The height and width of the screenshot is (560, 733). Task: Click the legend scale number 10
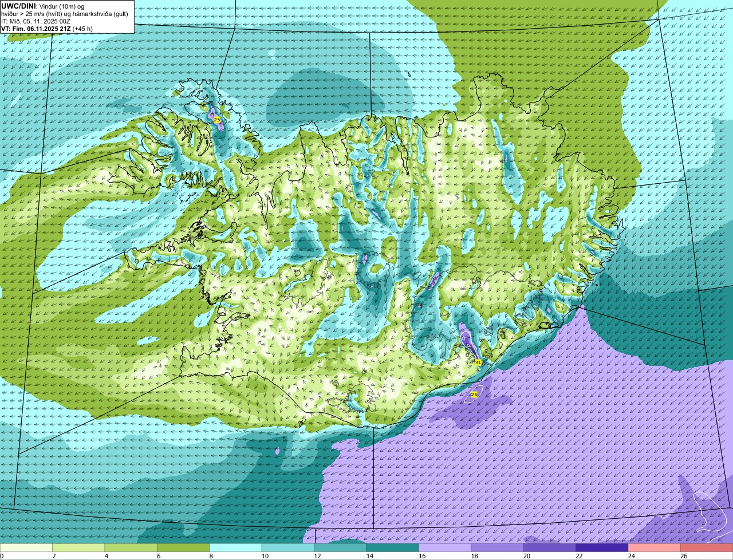265,556
